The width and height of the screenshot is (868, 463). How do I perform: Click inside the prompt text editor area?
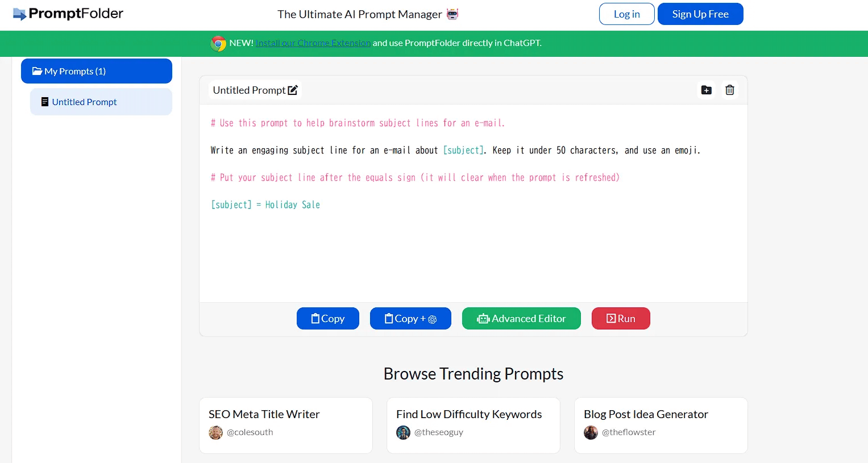tap(473, 250)
